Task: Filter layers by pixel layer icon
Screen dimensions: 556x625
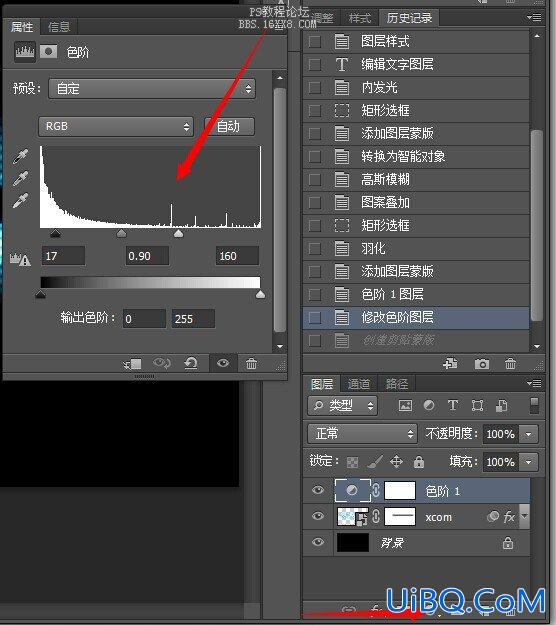Action: (405, 405)
